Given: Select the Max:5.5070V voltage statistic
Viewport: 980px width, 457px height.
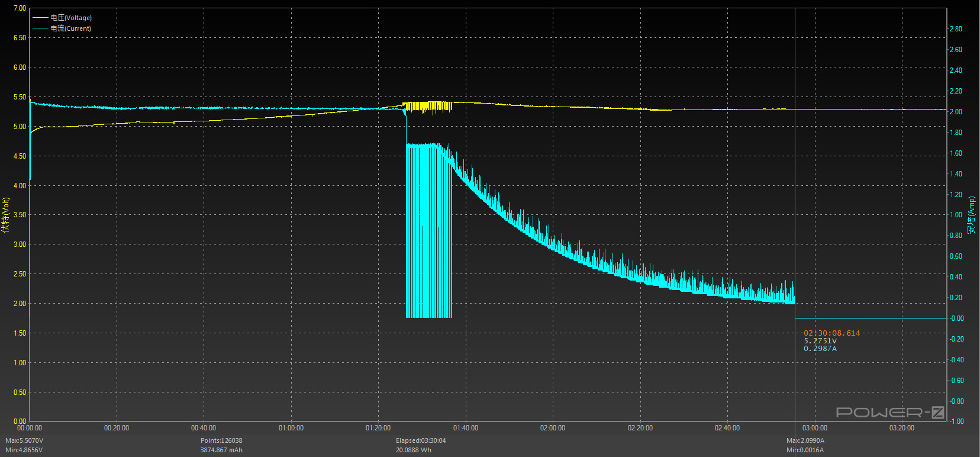Looking at the screenshot, I should (24, 440).
